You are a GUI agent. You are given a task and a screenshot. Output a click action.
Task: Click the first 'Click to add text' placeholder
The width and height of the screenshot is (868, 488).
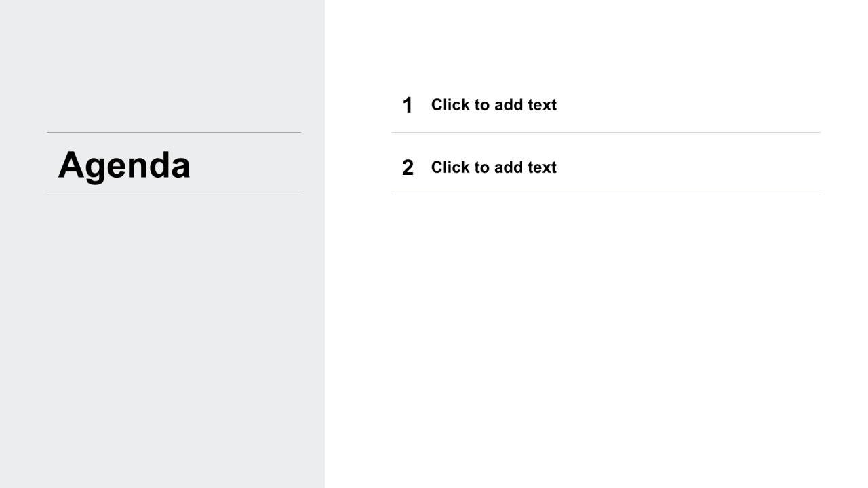pyautogui.click(x=494, y=105)
